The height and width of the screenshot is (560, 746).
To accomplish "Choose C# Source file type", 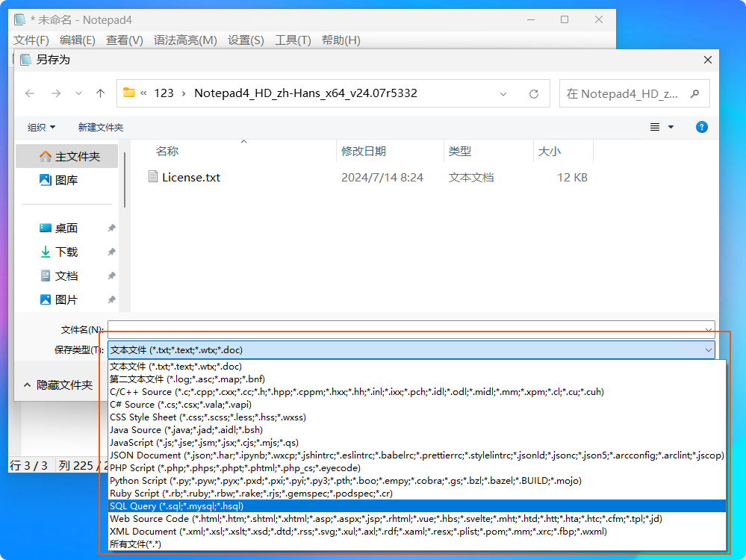I will (417, 405).
